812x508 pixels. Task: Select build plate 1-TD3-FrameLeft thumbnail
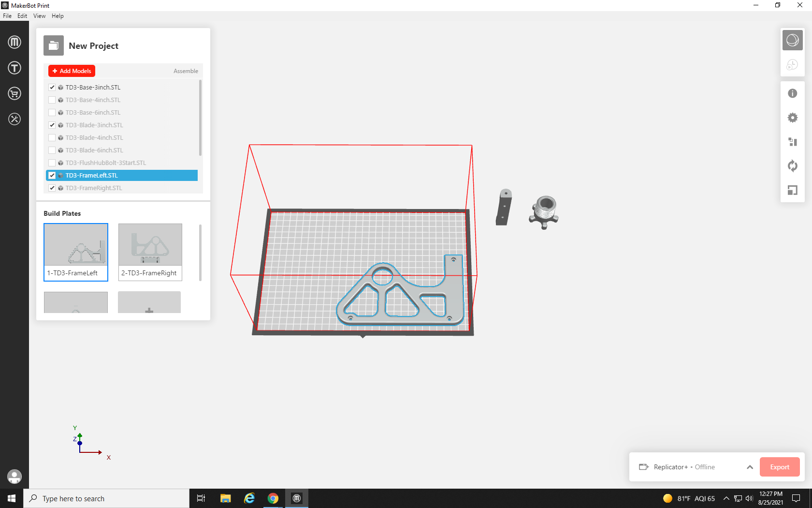pos(76,252)
